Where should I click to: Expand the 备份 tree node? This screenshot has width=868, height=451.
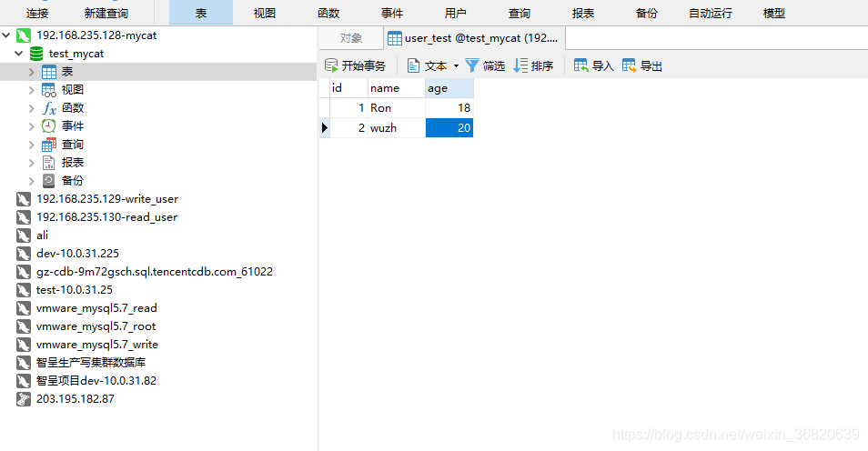[x=32, y=181]
